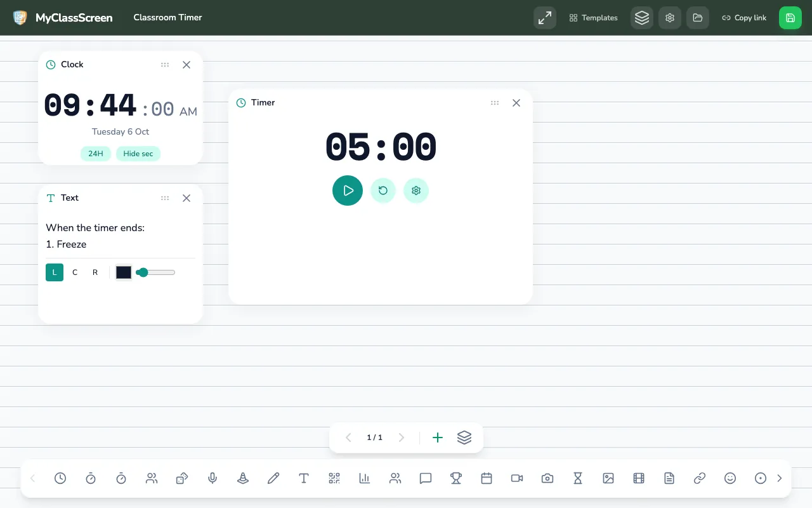Toggle the 24H clock format
This screenshot has width=812, height=508.
coord(96,154)
